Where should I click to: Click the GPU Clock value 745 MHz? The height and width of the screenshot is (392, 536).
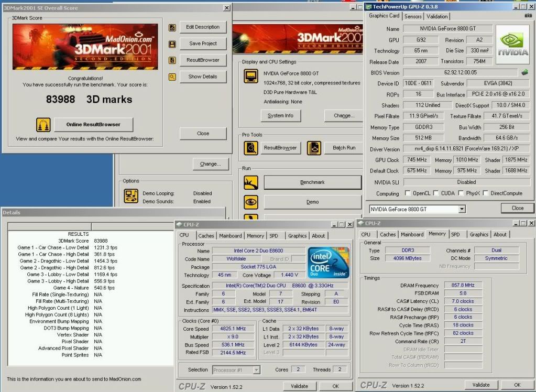(417, 160)
